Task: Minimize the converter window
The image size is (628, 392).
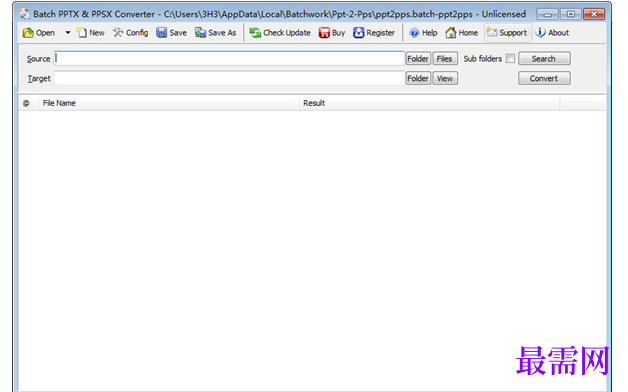Action: click(x=547, y=14)
